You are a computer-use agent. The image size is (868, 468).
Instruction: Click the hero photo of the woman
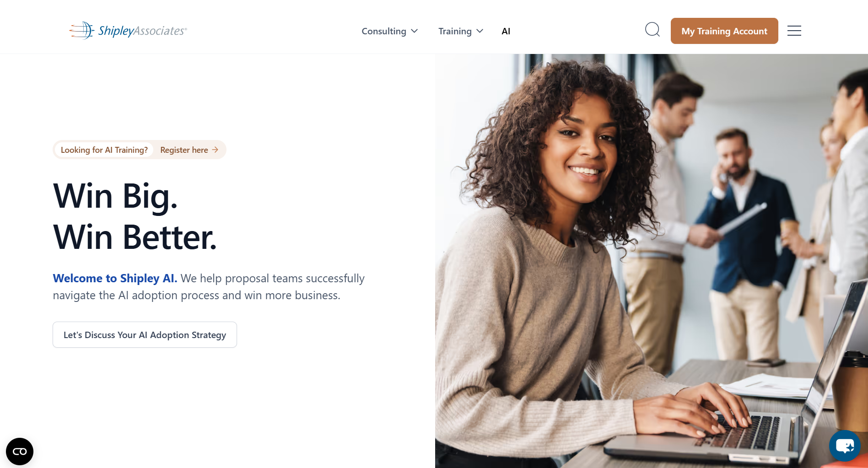[652, 261]
